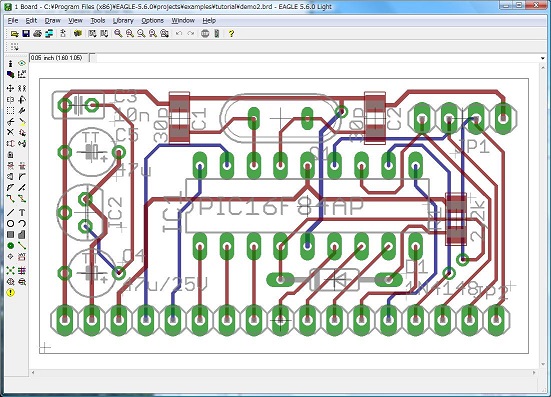Click the yellow question mark Help icon
The height and width of the screenshot is (397, 551).
coord(231,34)
